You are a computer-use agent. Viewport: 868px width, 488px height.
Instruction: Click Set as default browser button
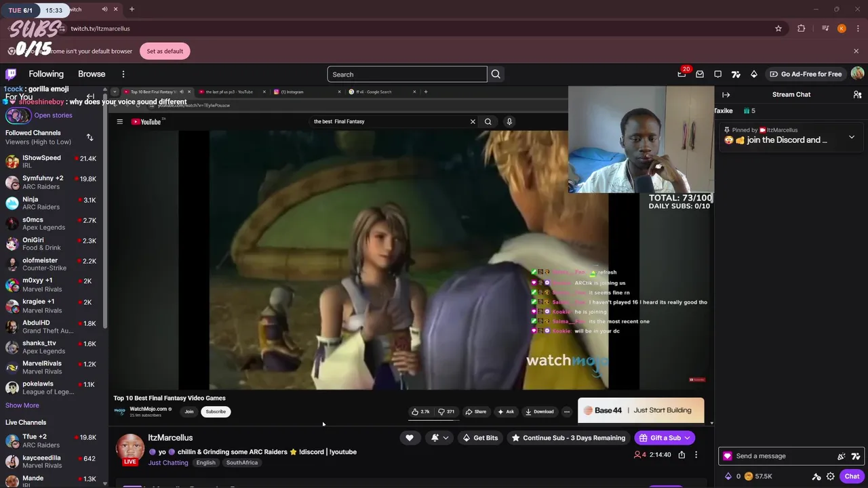pyautogui.click(x=165, y=51)
